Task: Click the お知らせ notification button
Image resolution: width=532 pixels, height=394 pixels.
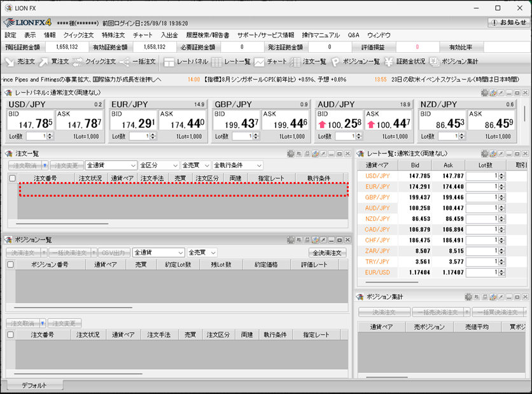Action: click(508, 22)
